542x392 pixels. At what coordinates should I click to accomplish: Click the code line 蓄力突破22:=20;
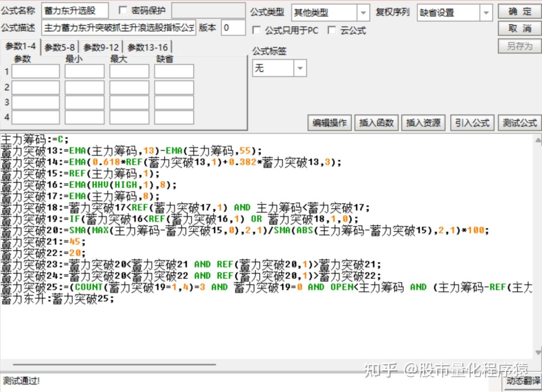point(43,253)
